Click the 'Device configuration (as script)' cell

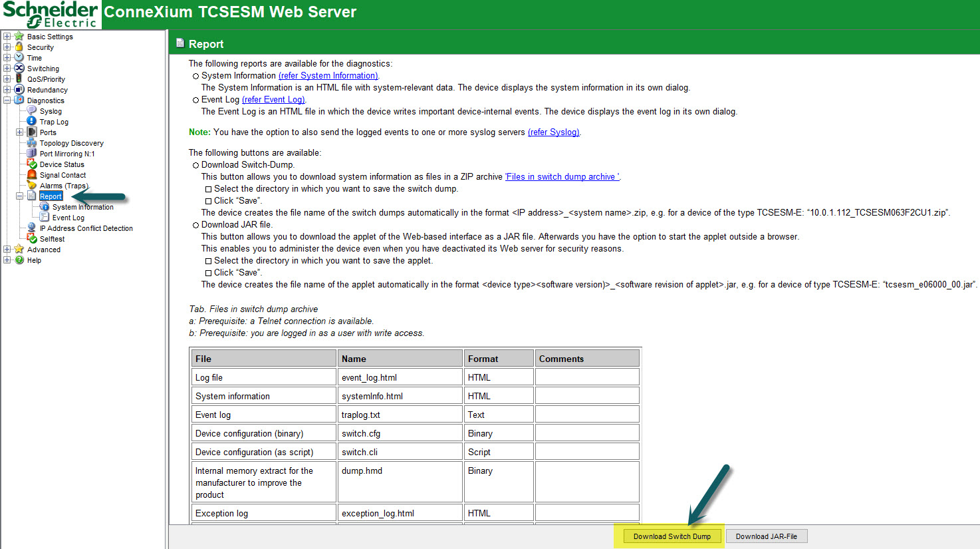pyautogui.click(x=263, y=452)
